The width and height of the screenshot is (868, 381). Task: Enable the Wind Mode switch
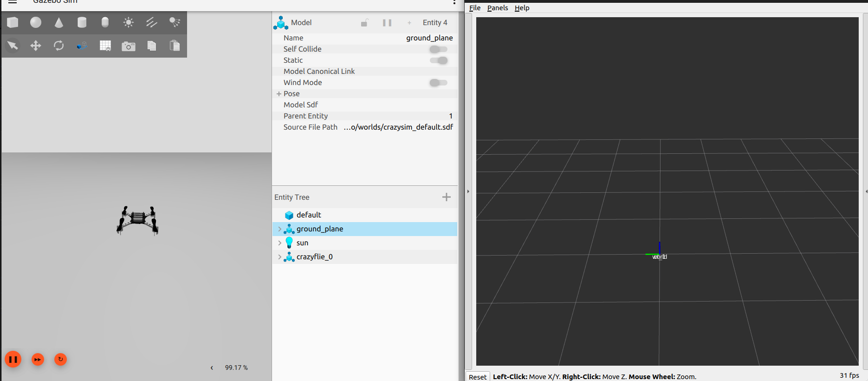pyautogui.click(x=438, y=83)
